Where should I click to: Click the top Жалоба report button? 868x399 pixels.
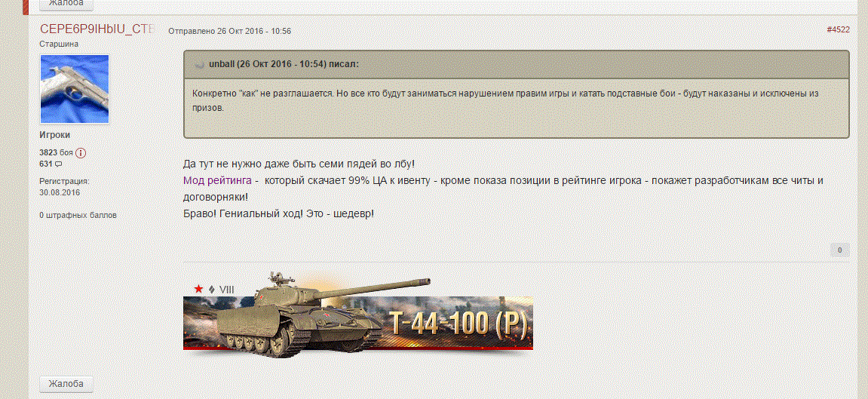point(66,4)
